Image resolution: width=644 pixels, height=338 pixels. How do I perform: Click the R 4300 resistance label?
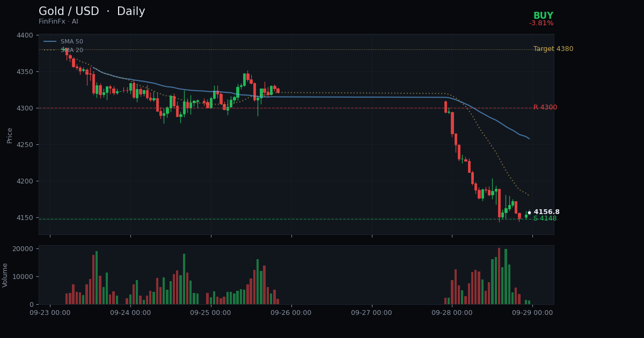point(545,107)
